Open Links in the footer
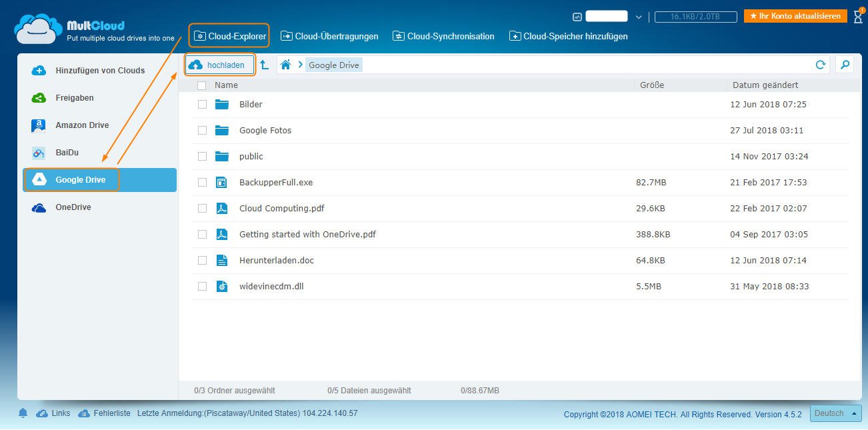Image resolution: width=868 pixels, height=430 pixels. tap(53, 413)
